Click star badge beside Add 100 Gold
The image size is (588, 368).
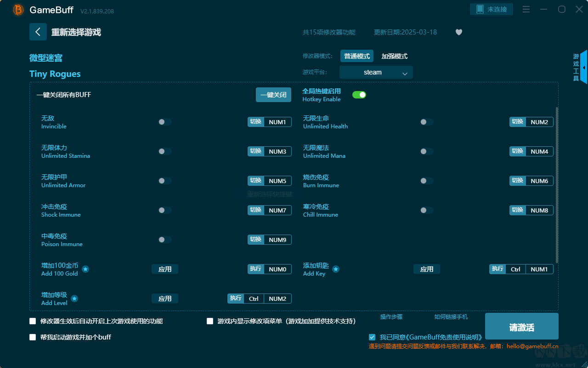tap(85, 269)
